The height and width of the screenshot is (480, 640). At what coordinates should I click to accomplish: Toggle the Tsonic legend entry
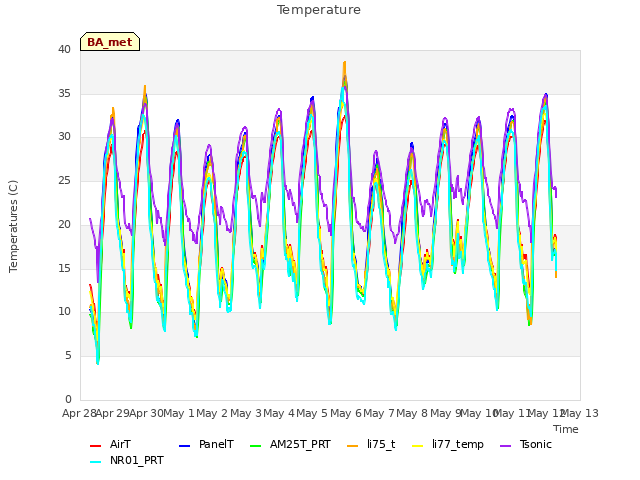[x=526, y=444]
